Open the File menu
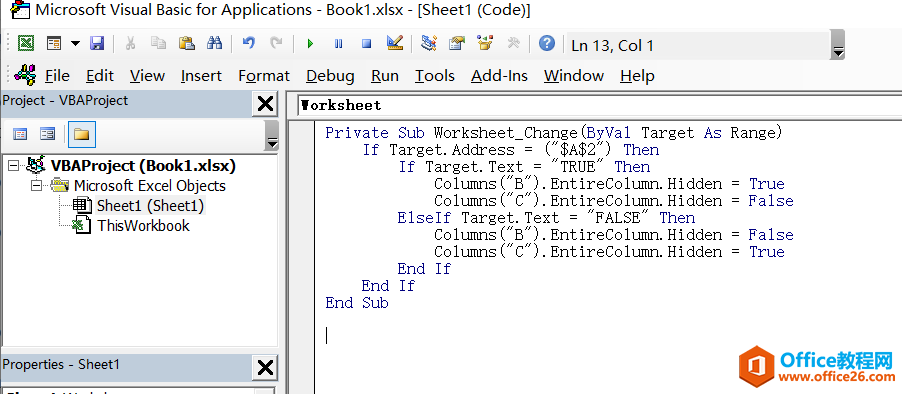The image size is (902, 394). click(57, 76)
